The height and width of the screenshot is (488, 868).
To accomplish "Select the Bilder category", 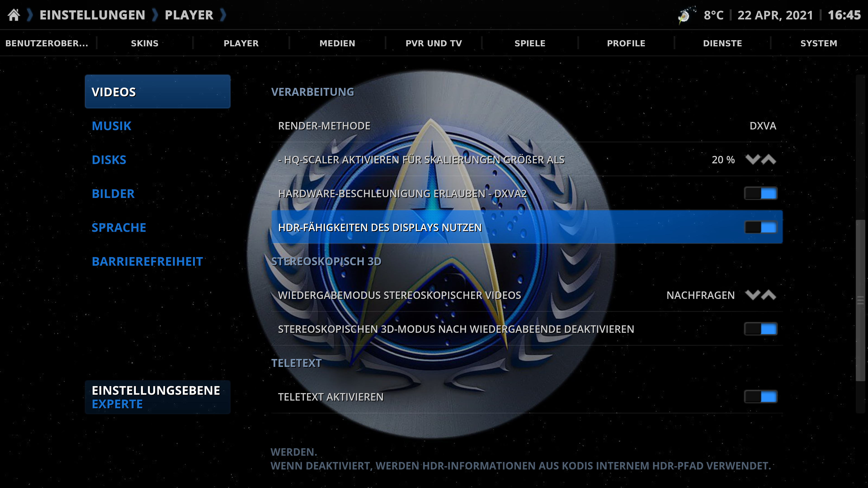I will click(157, 193).
